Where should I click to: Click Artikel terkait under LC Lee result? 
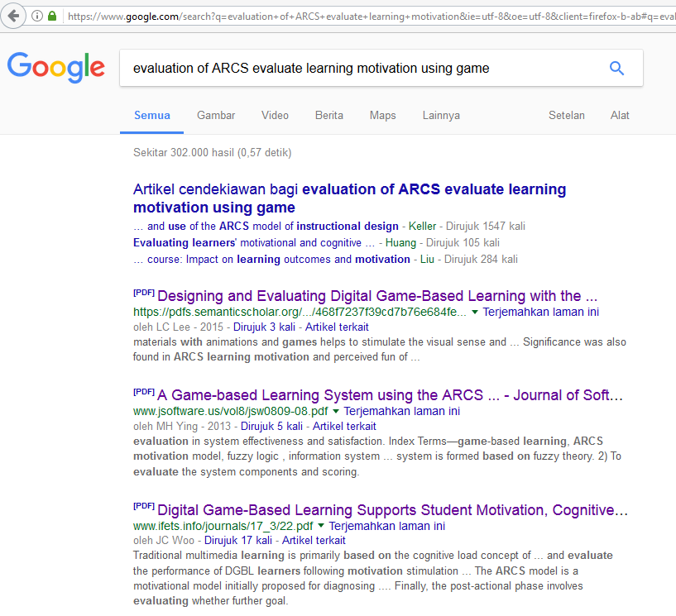[337, 327]
